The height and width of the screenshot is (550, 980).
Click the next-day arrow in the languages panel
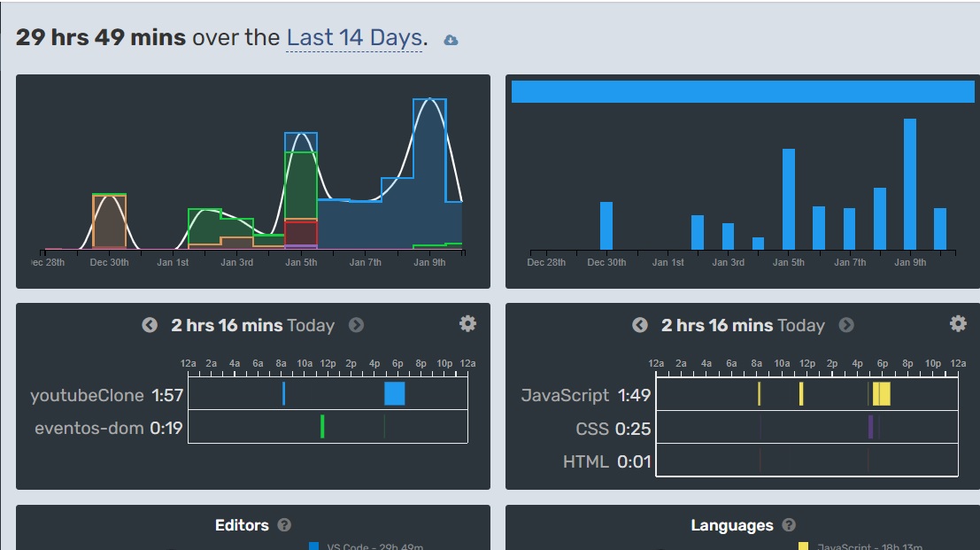(846, 325)
